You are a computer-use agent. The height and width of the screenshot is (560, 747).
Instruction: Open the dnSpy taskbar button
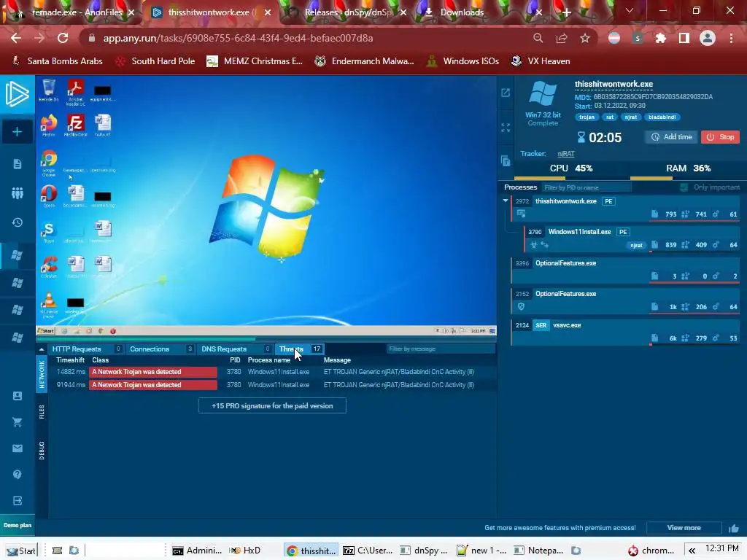point(424,551)
